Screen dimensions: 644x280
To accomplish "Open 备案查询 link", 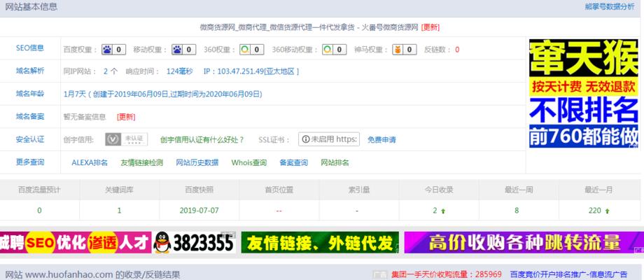I will click(294, 162).
